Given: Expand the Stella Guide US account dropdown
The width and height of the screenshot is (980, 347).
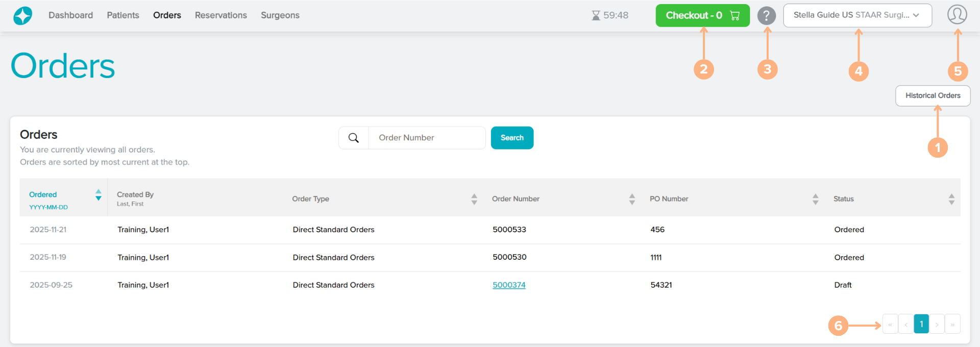Looking at the screenshot, I should point(857,15).
